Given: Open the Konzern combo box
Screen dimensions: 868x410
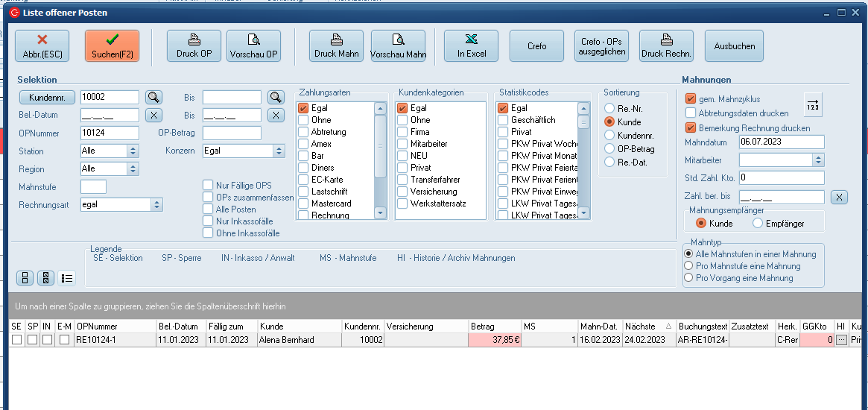Looking at the screenshot, I should pos(279,151).
